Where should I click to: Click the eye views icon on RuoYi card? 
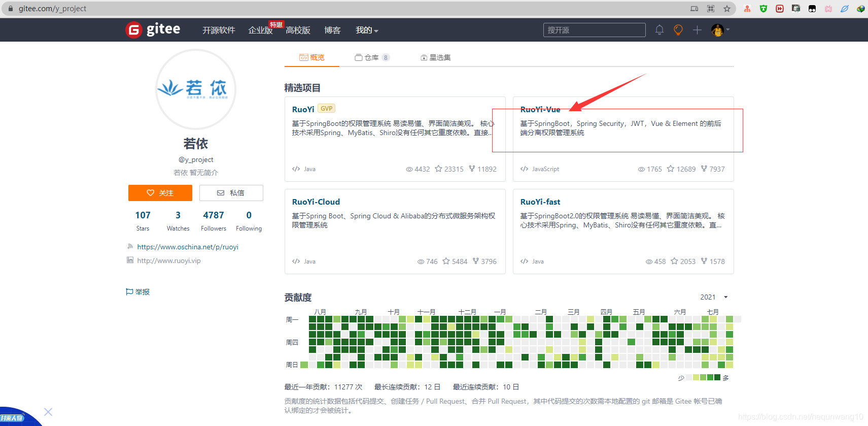coord(409,169)
